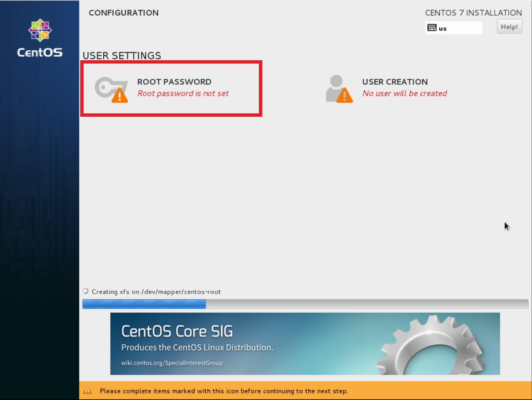Click the CONFIGURATION title label
532x400 pixels.
pos(123,13)
